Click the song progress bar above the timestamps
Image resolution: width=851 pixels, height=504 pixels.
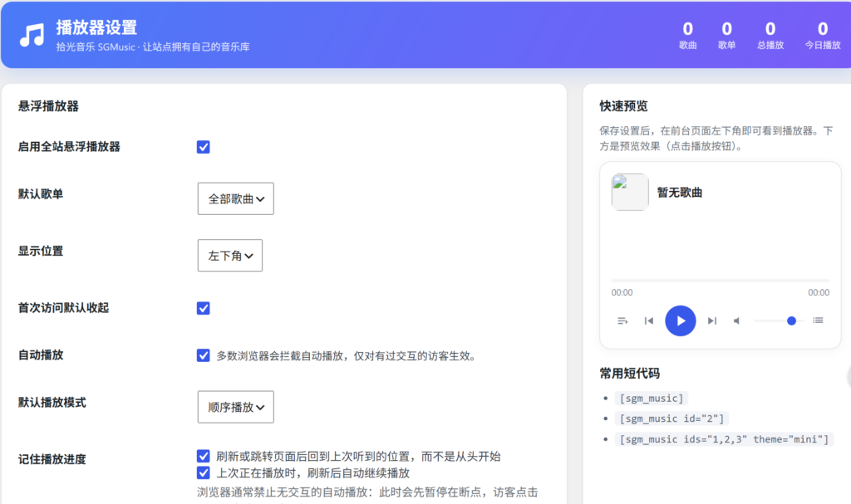click(x=721, y=281)
